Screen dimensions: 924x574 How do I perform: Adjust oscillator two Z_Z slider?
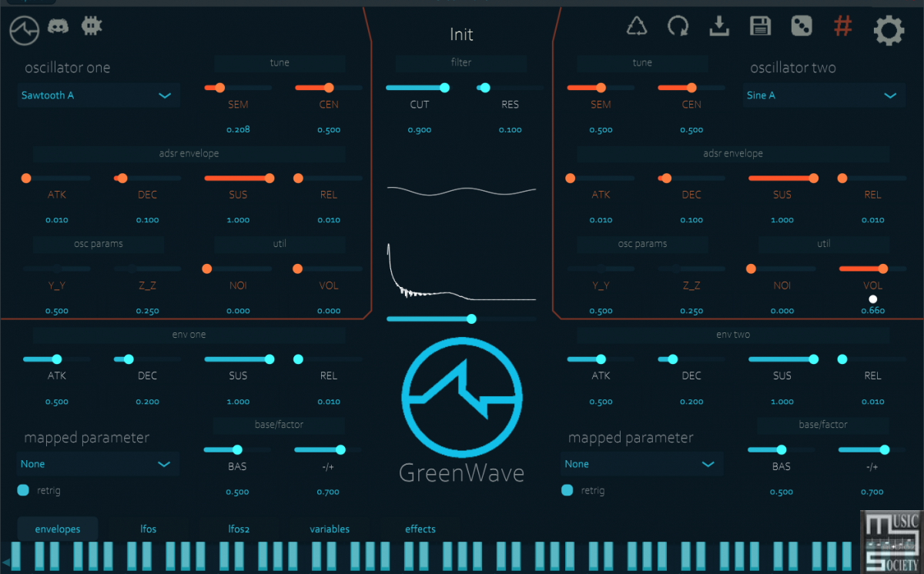pos(691,269)
